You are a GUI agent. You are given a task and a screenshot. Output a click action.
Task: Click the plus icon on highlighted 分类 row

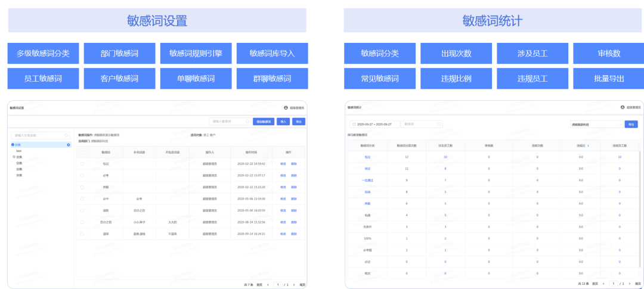coord(69,145)
